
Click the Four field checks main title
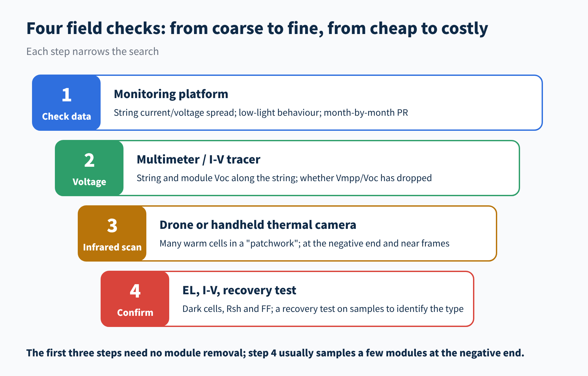point(257,28)
